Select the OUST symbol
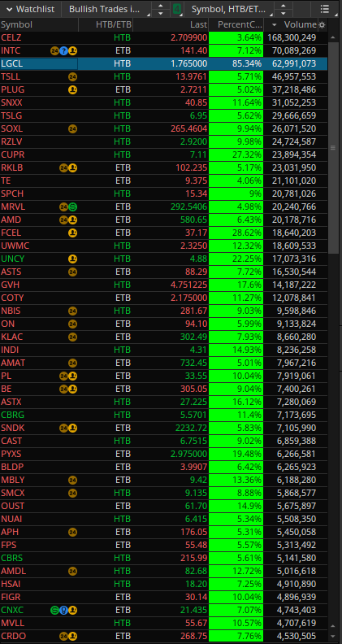 [13, 506]
